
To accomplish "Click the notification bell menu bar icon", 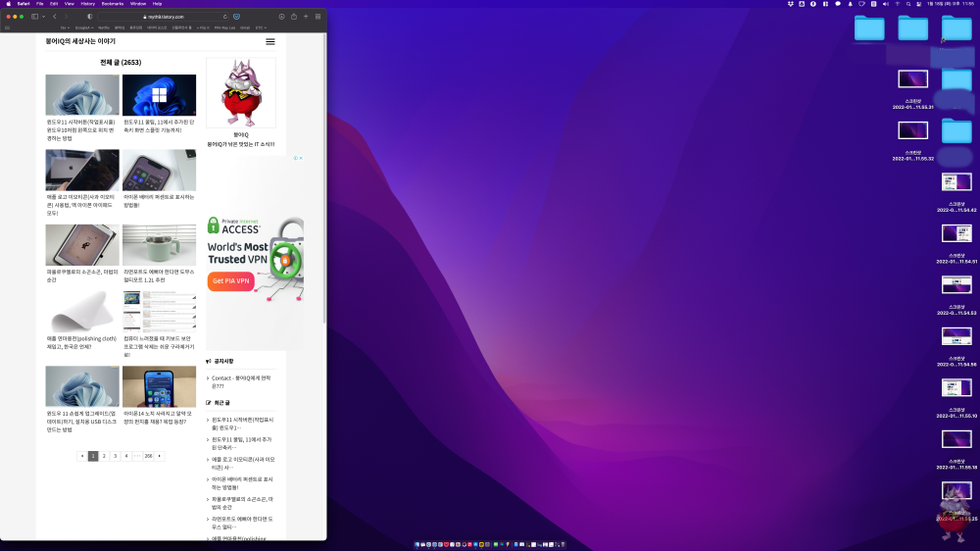I will [850, 4].
